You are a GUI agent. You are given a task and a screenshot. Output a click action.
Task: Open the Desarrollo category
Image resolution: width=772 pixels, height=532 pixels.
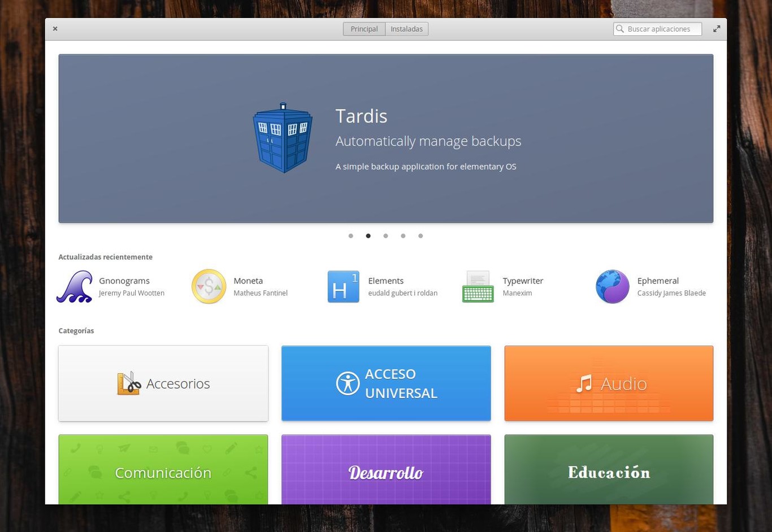point(385,472)
